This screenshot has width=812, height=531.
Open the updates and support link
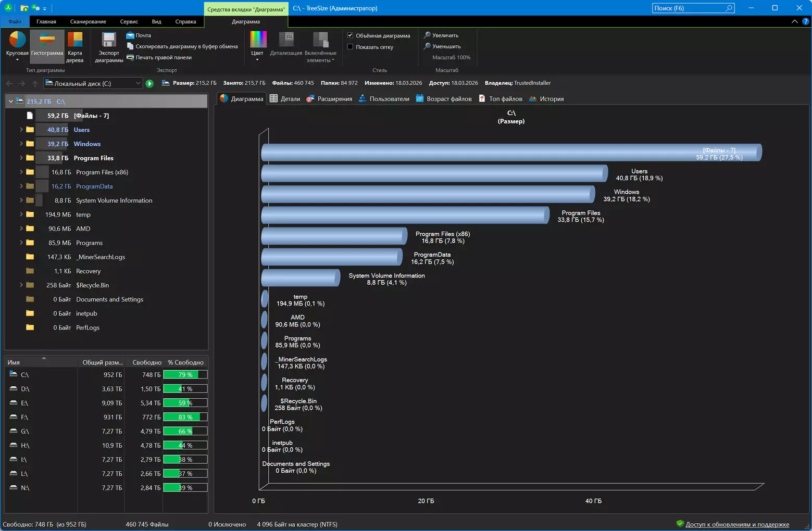736,524
